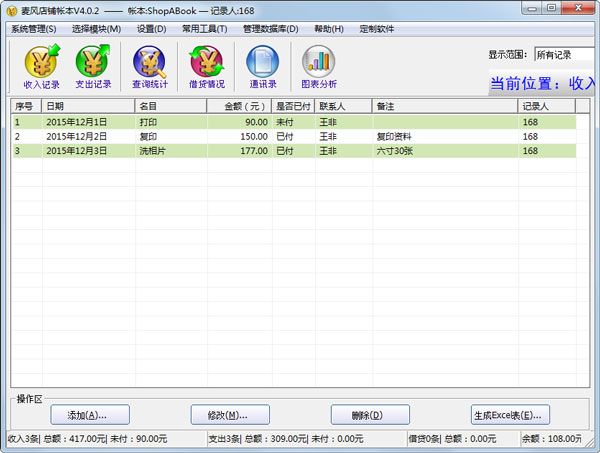Image resolution: width=600 pixels, height=453 pixels.
Task: Select the row for 洗相片 record
Action: pyautogui.click(x=294, y=151)
